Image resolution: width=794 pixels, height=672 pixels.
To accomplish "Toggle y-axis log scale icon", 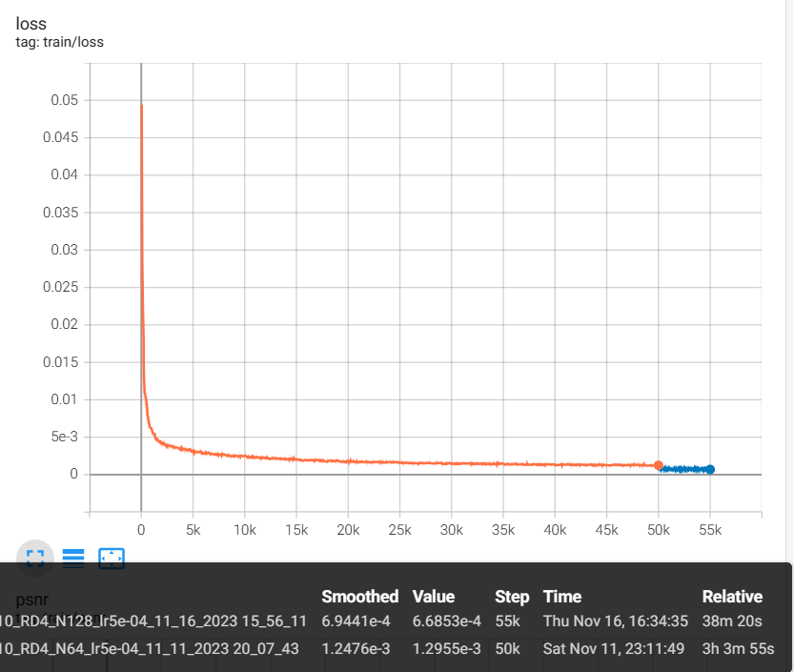I will coord(73,558).
